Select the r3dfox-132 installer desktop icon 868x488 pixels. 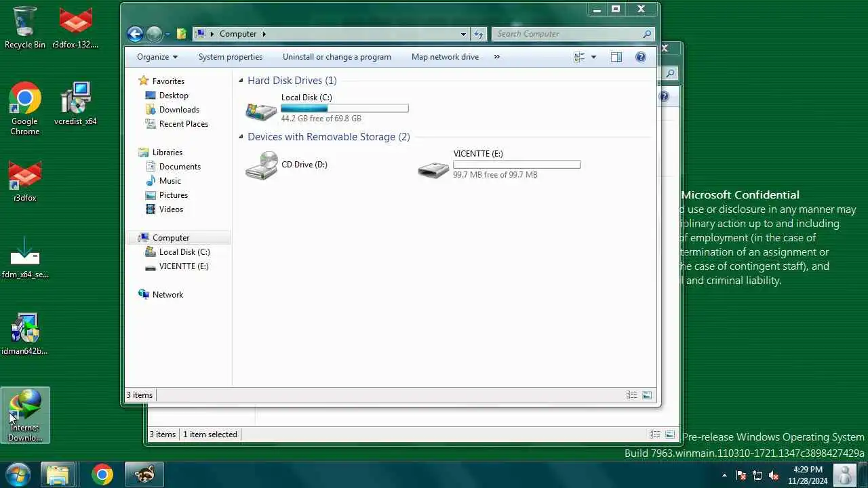click(75, 27)
